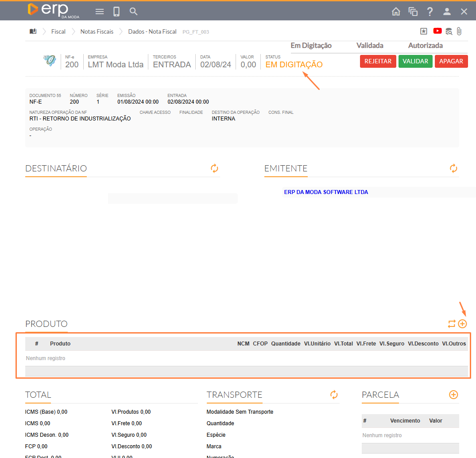Image resolution: width=476 pixels, height=458 pixels.
Task: Click the YouTube video icon
Action: click(437, 31)
